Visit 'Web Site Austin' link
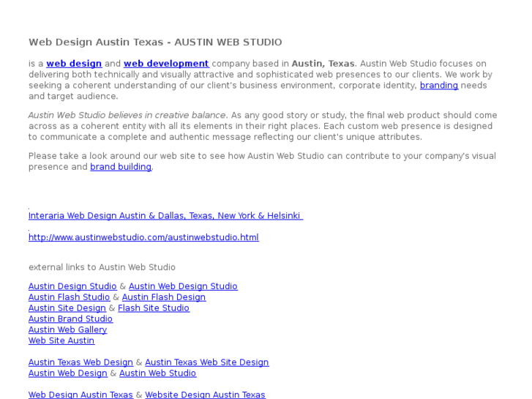Viewport: 532px width, 399px height. 61,340
